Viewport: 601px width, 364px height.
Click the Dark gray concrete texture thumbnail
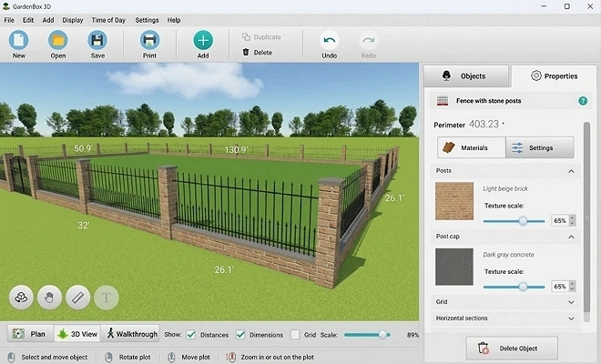click(x=454, y=267)
